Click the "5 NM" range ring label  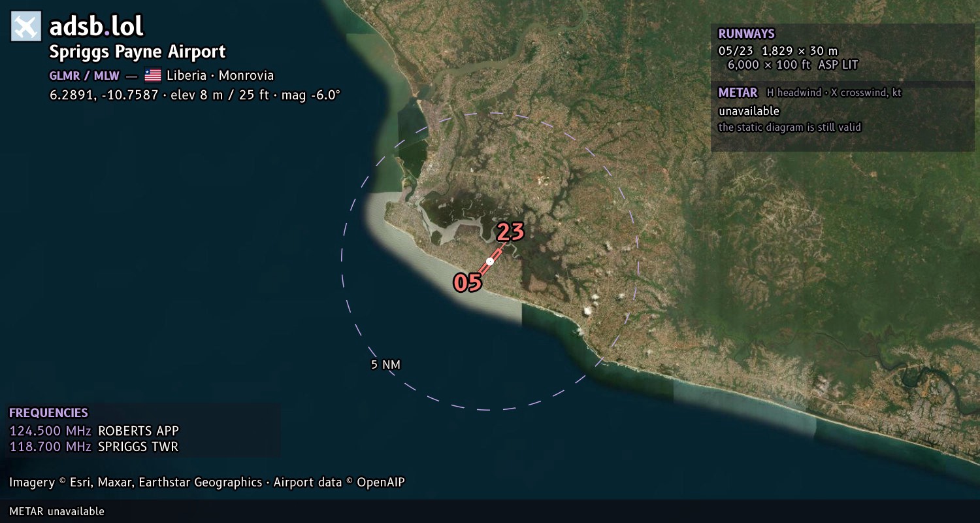tap(385, 365)
